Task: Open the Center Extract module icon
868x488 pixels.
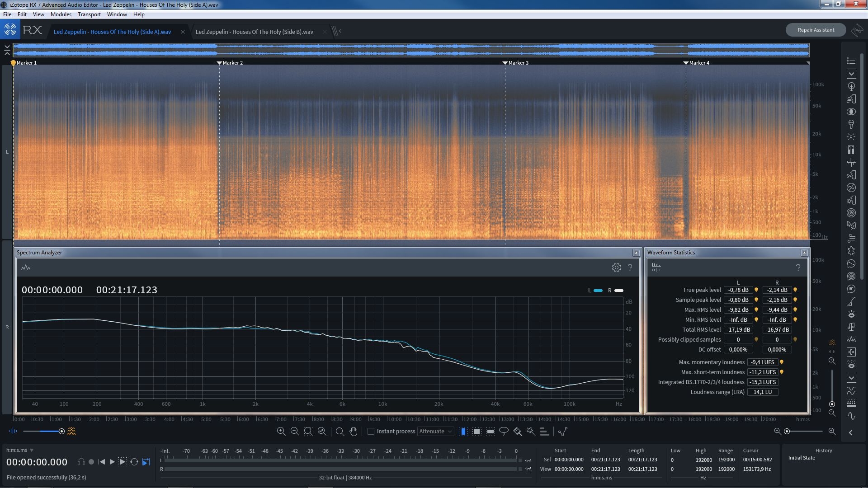Action: 851,112
